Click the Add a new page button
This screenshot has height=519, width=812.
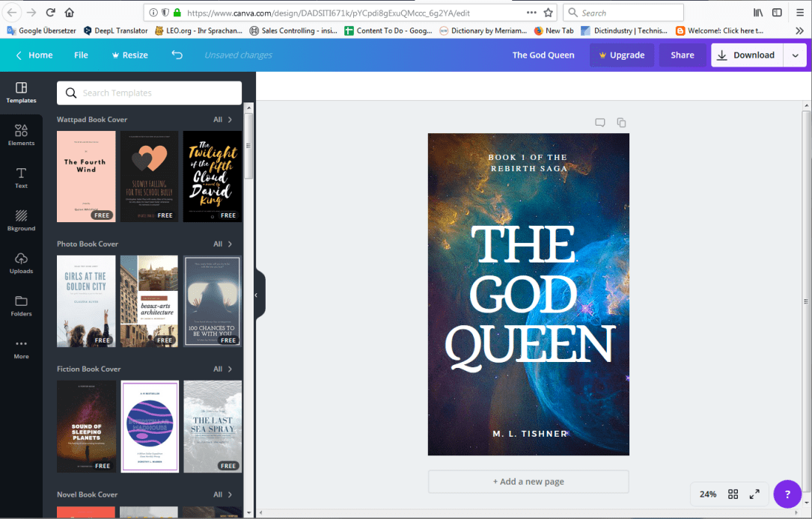point(528,482)
